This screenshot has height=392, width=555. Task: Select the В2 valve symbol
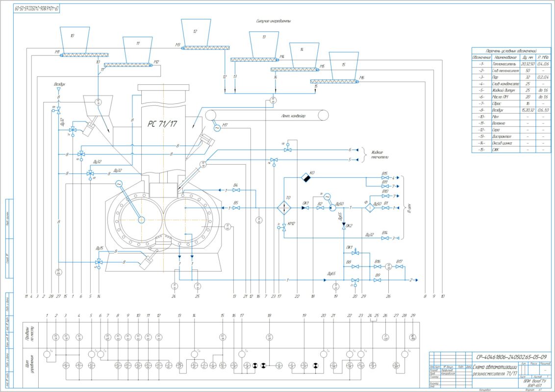(x=320, y=208)
